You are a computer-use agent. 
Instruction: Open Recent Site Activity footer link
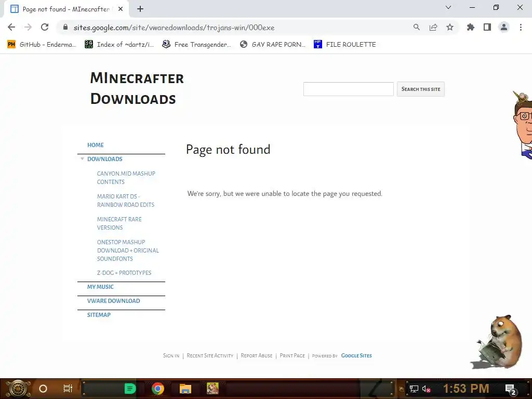point(210,355)
